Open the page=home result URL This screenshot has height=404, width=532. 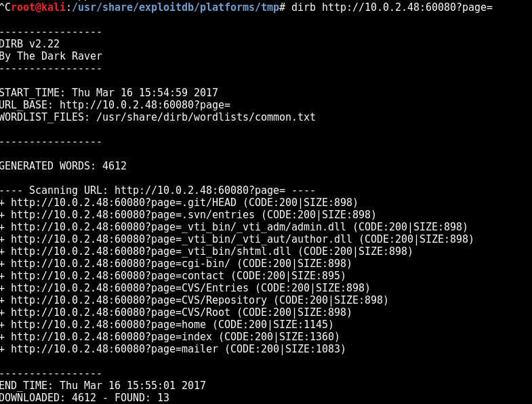click(x=108, y=325)
